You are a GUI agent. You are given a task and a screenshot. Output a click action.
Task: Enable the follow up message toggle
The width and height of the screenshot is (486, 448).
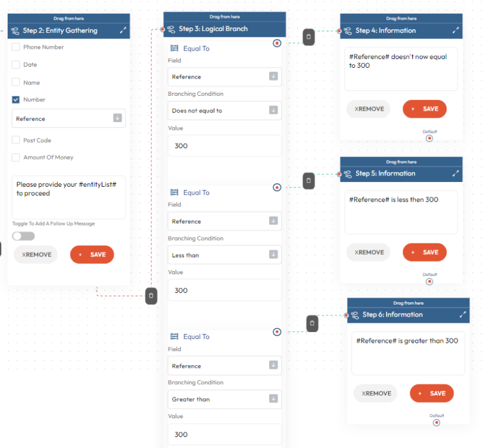point(24,236)
